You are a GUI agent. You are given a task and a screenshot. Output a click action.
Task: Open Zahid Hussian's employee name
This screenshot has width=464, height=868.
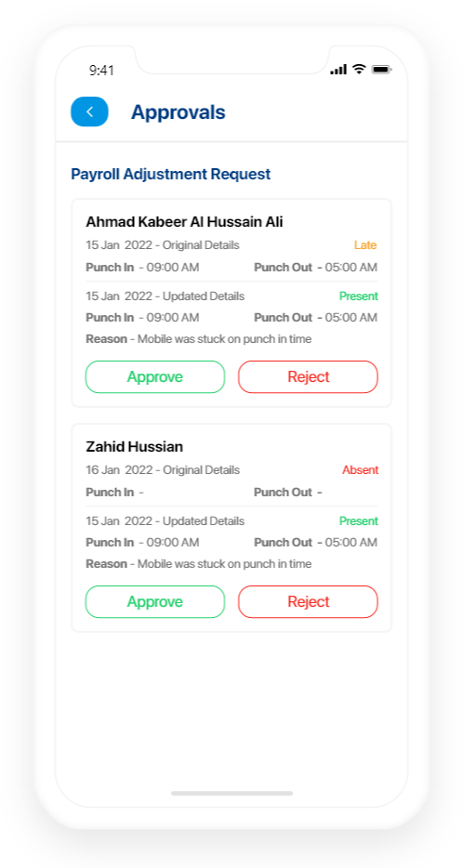click(x=135, y=447)
